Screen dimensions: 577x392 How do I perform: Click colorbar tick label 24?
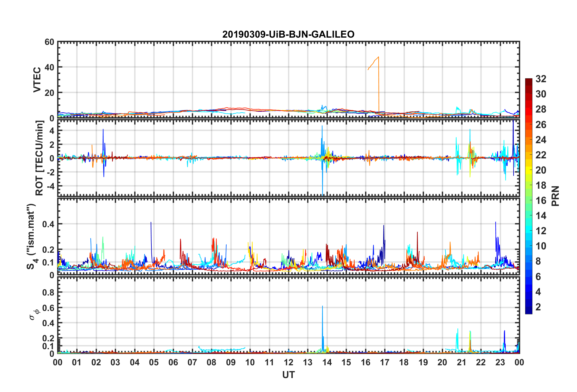(x=541, y=140)
